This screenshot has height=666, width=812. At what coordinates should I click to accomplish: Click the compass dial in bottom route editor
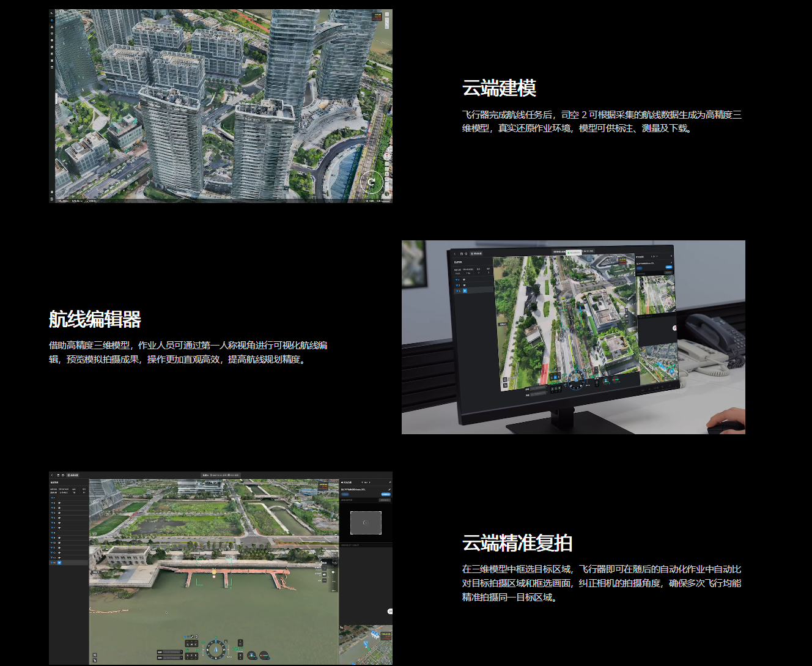[215, 649]
